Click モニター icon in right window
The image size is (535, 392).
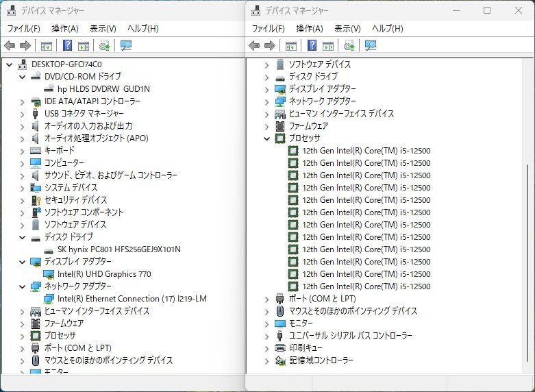(x=280, y=323)
